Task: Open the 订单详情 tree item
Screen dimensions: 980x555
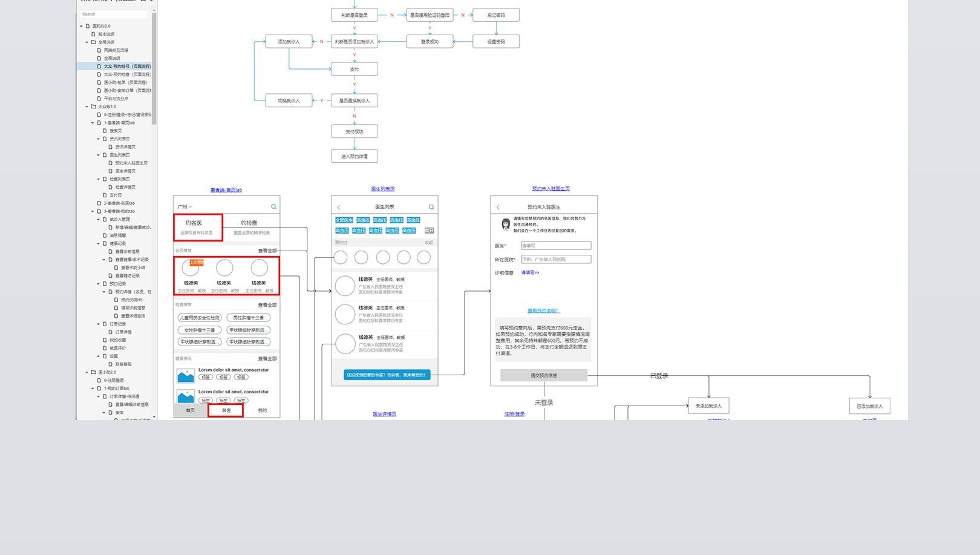Action: (x=123, y=332)
